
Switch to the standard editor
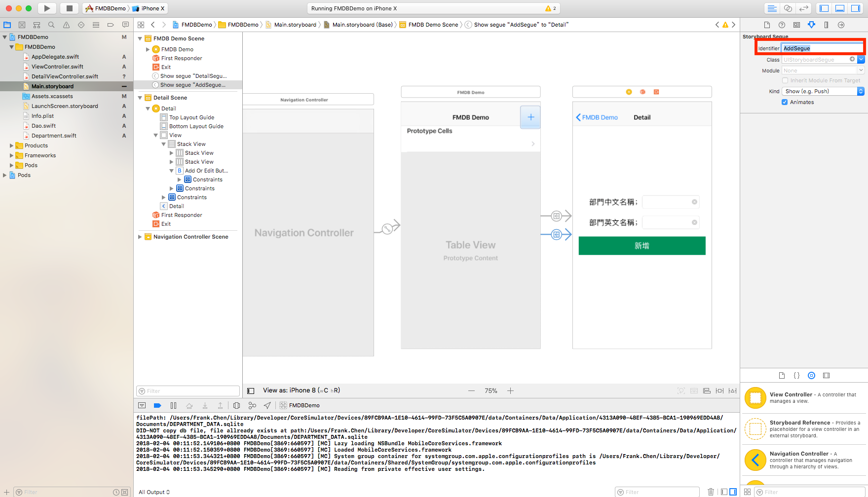[772, 8]
